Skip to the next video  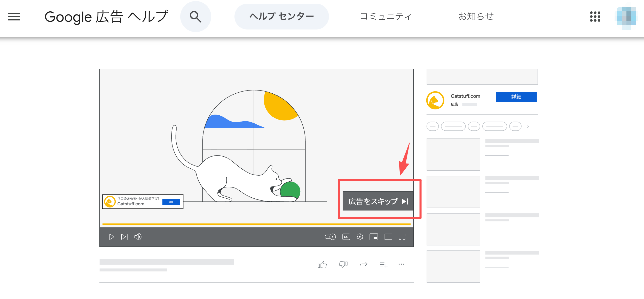pos(124,237)
